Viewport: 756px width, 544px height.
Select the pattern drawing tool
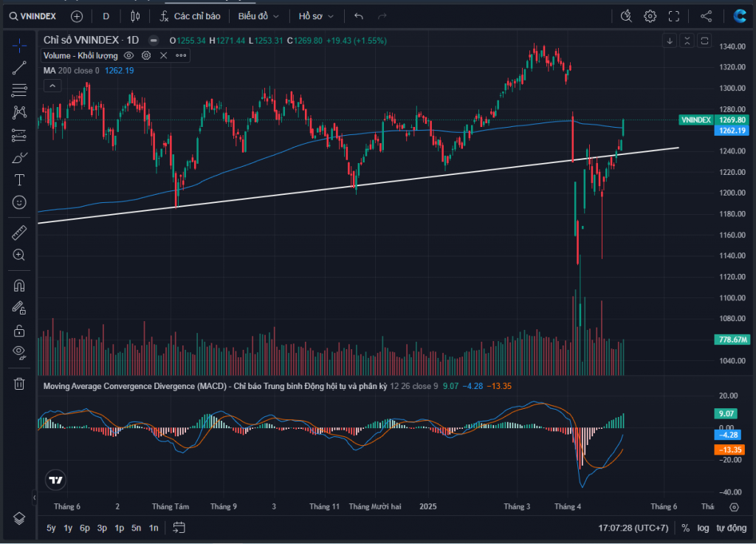tap(19, 113)
